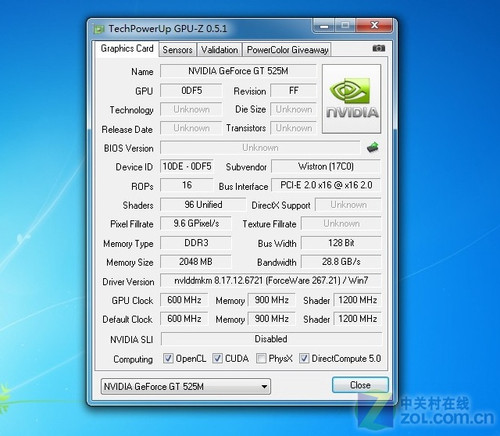The height and width of the screenshot is (436, 500).
Task: Click the Transistors Unknown field
Action: point(293,128)
